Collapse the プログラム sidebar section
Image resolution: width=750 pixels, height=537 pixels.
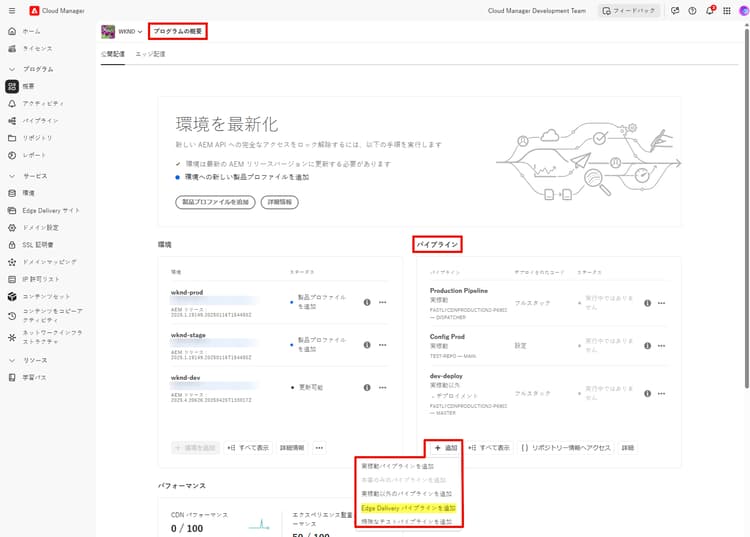pyautogui.click(x=12, y=69)
